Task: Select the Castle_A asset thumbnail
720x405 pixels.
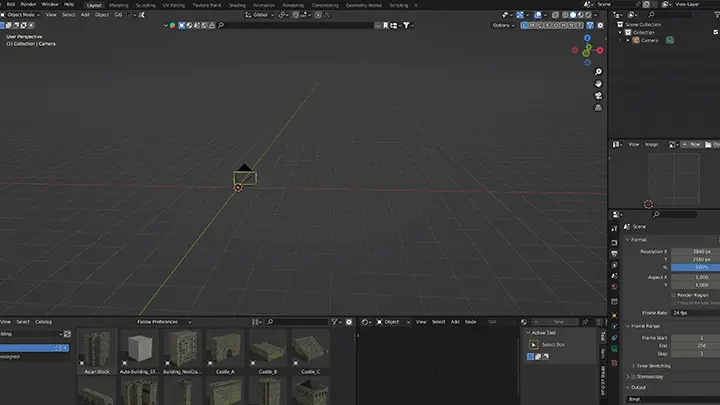Action: point(225,350)
